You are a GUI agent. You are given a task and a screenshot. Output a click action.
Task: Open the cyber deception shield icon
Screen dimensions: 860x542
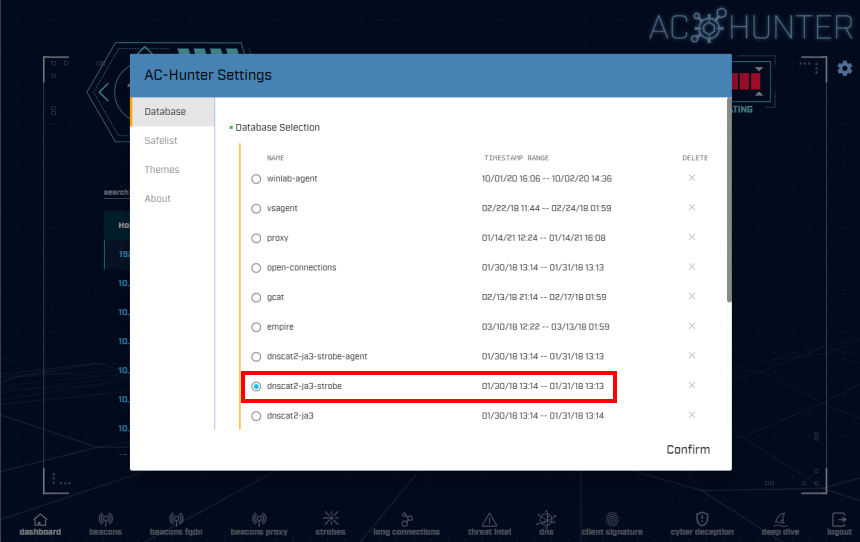point(702,519)
